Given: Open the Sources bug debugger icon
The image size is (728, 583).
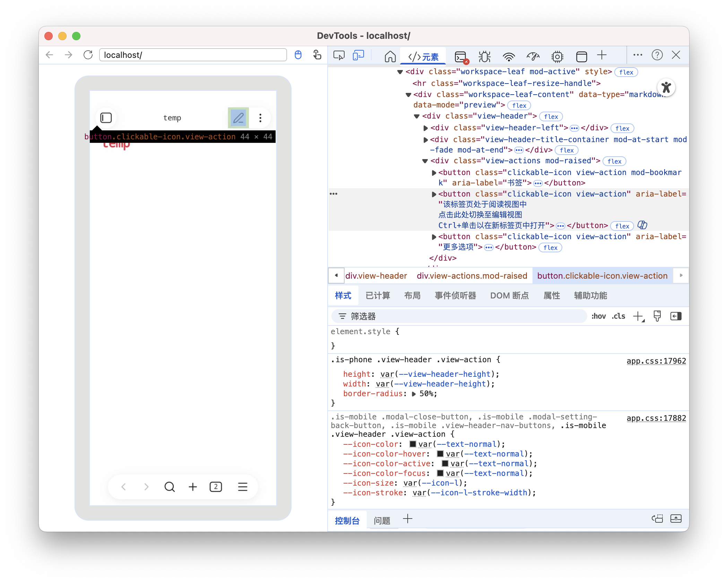Looking at the screenshot, I should pyautogui.click(x=484, y=56).
